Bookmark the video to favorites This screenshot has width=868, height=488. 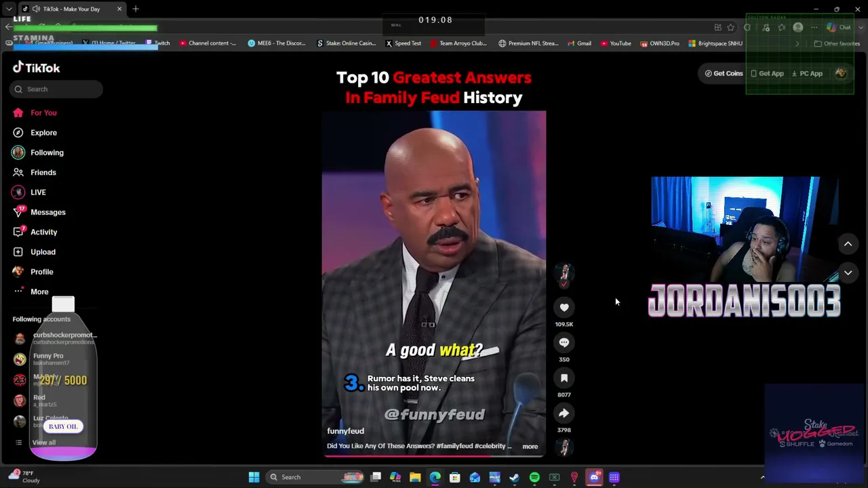click(564, 378)
